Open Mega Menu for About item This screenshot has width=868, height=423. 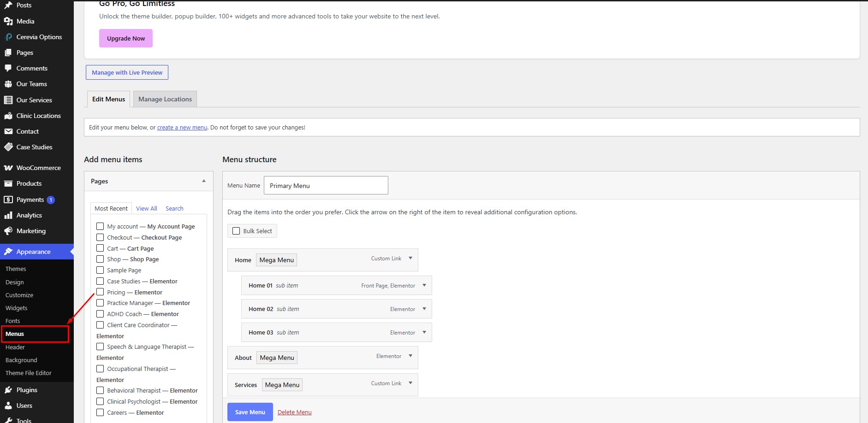click(277, 358)
